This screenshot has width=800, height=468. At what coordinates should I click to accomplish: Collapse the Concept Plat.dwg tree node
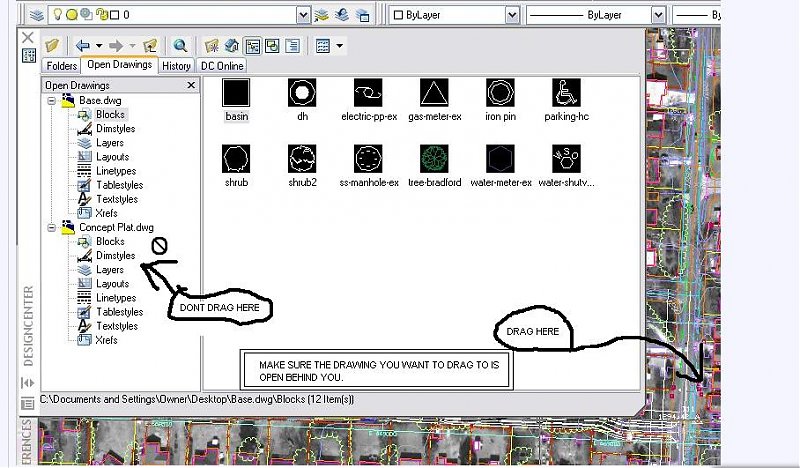pos(52,228)
